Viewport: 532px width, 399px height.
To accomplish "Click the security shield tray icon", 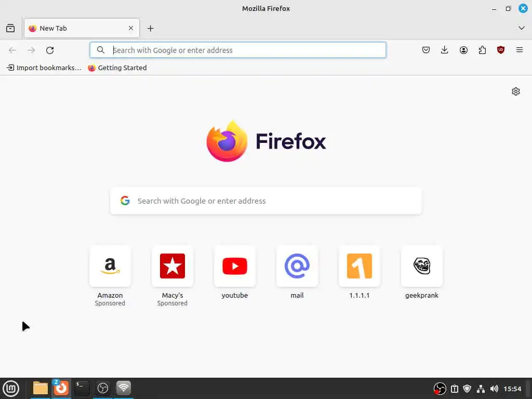I will pyautogui.click(x=467, y=389).
